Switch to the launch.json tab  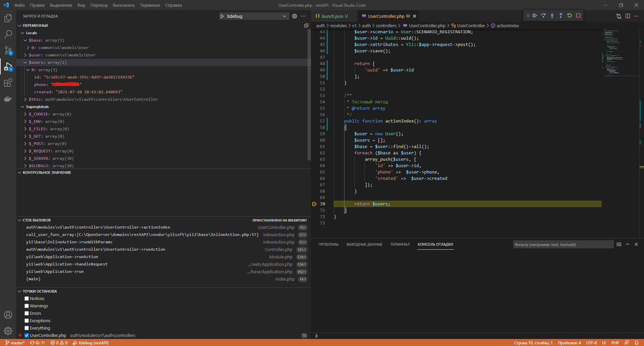coord(333,16)
